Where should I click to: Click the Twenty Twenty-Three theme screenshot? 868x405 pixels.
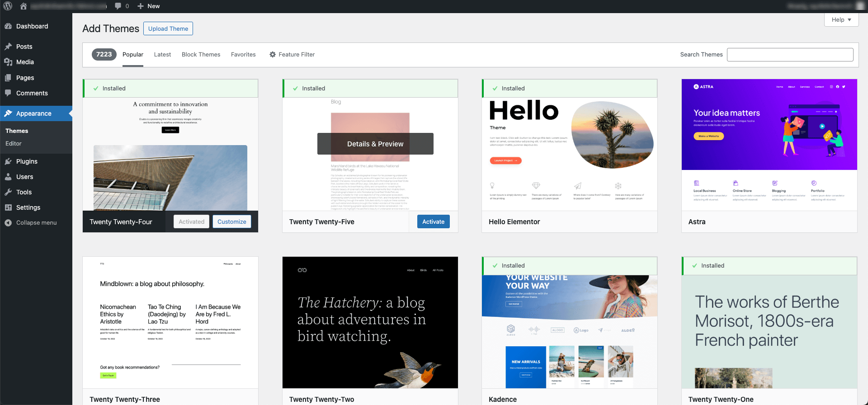(170, 323)
